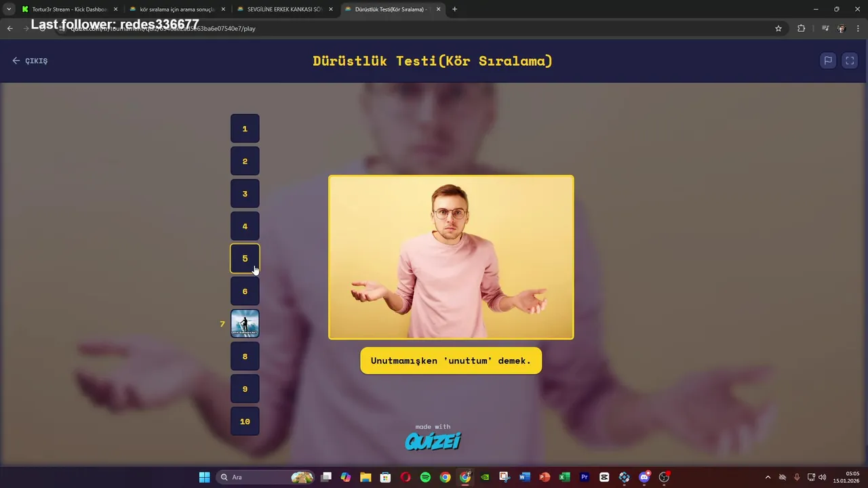Place item in rank slot 10
This screenshot has width=868, height=488.
(x=245, y=422)
